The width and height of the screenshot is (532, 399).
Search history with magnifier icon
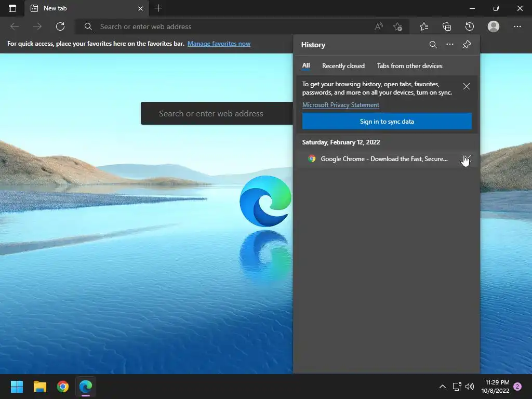point(433,45)
